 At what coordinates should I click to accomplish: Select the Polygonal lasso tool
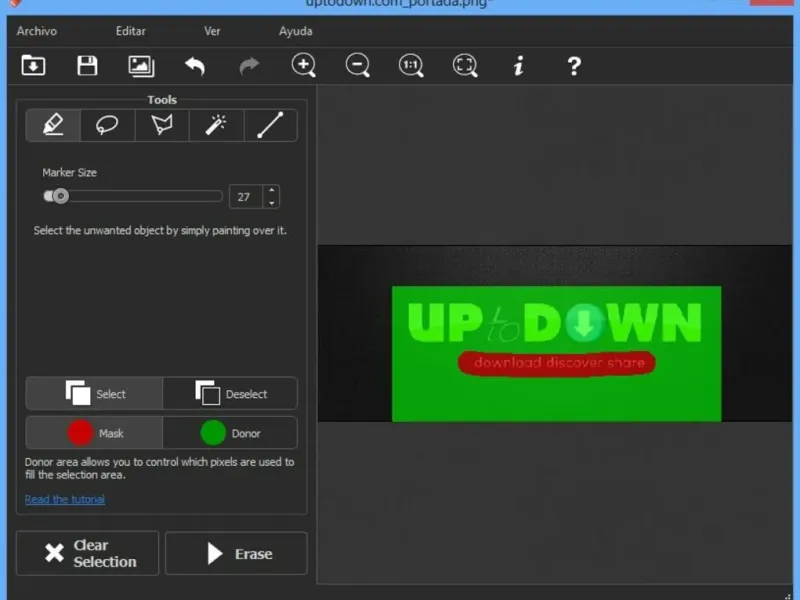162,125
